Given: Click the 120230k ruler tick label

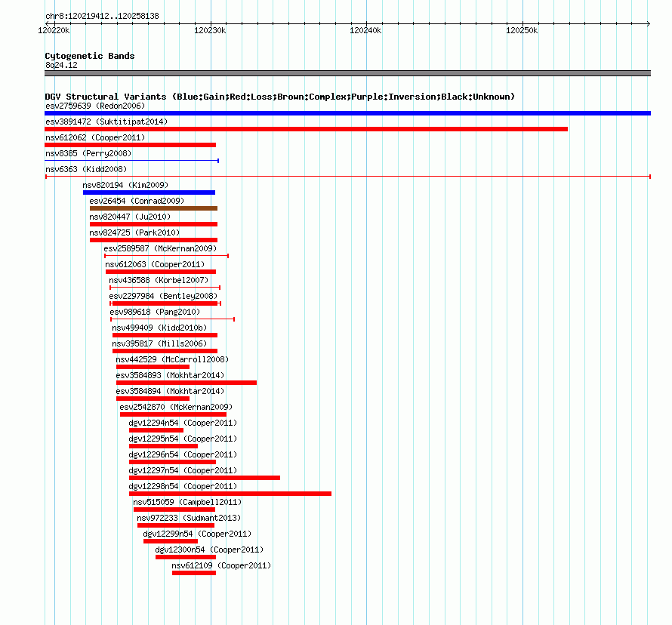Looking at the screenshot, I should (210, 30).
